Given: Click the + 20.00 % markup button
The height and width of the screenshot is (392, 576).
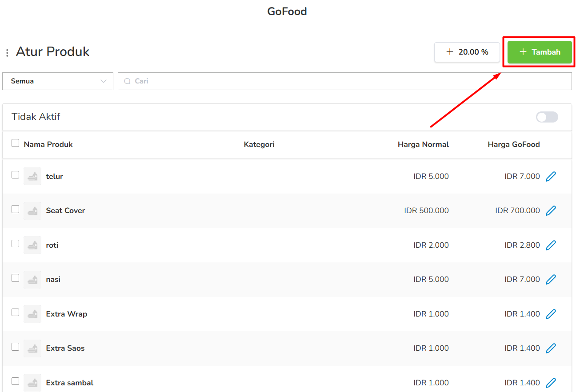Looking at the screenshot, I should (x=467, y=52).
